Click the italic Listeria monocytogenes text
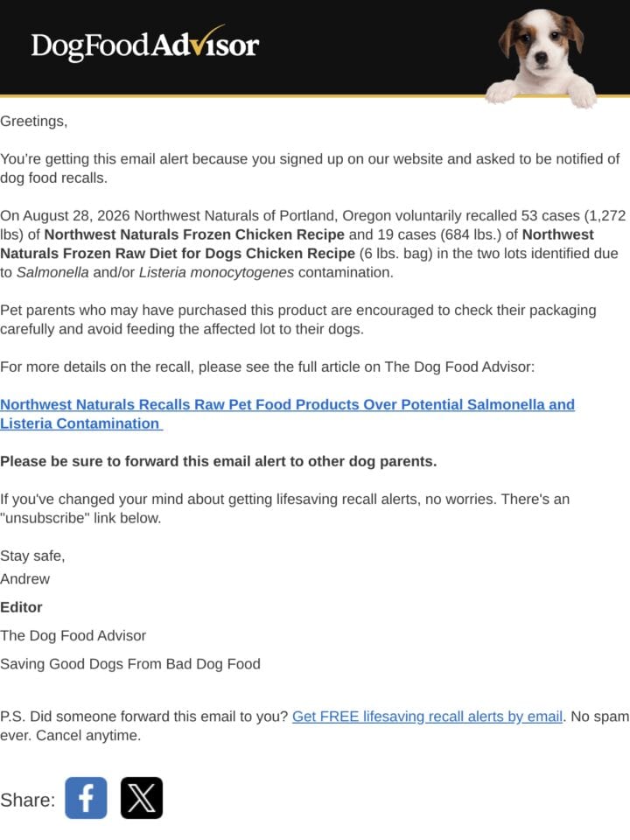 point(216,273)
